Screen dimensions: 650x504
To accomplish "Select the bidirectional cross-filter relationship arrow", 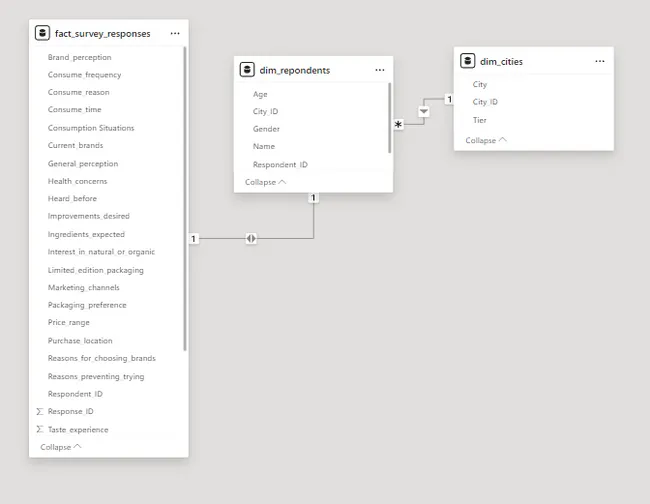I will [x=251, y=238].
